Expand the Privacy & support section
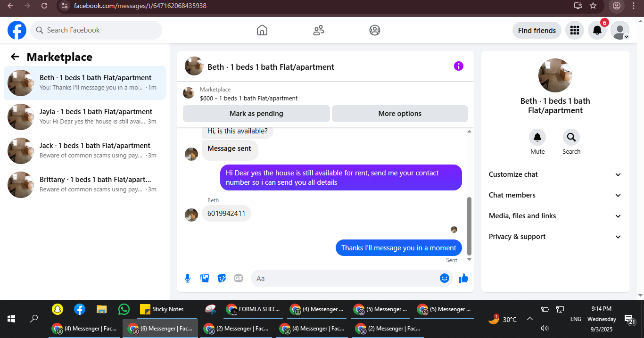Image resolution: width=644 pixels, height=338 pixels. point(555,237)
